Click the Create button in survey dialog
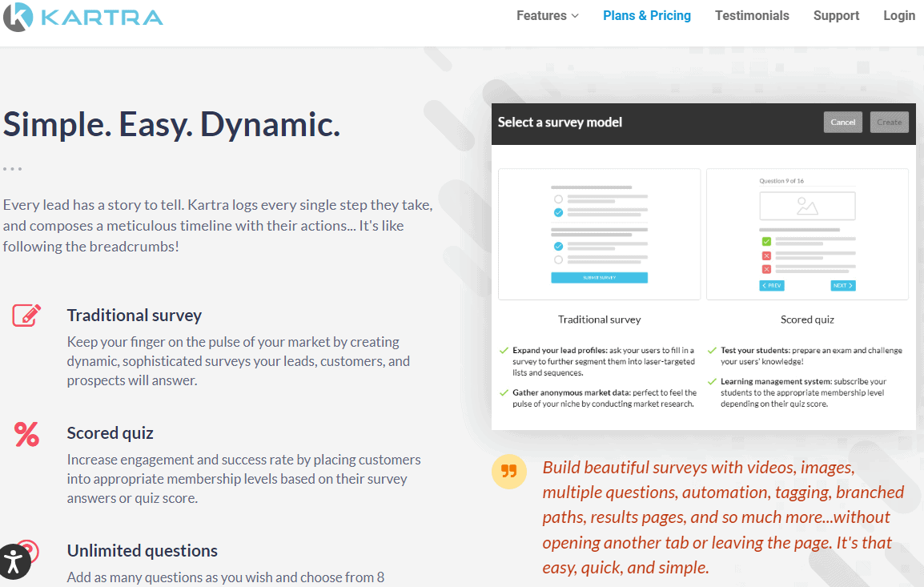This screenshot has height=587, width=924. [890, 122]
